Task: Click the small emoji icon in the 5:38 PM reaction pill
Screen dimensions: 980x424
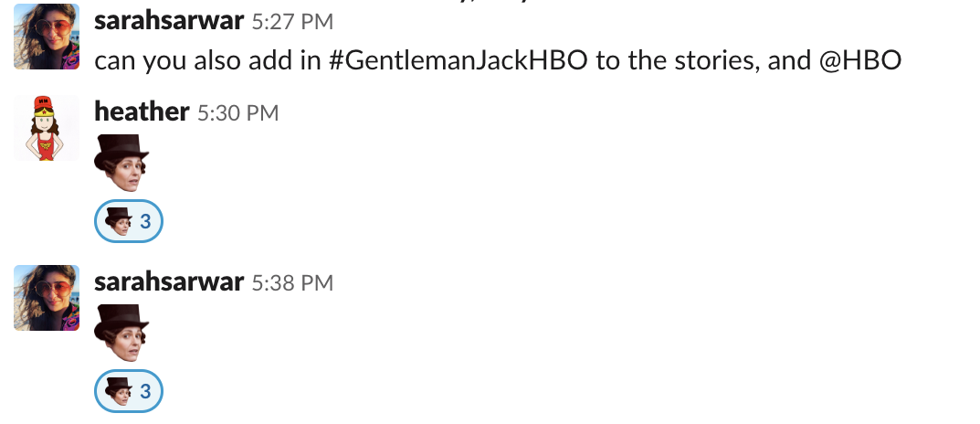Action: point(118,391)
